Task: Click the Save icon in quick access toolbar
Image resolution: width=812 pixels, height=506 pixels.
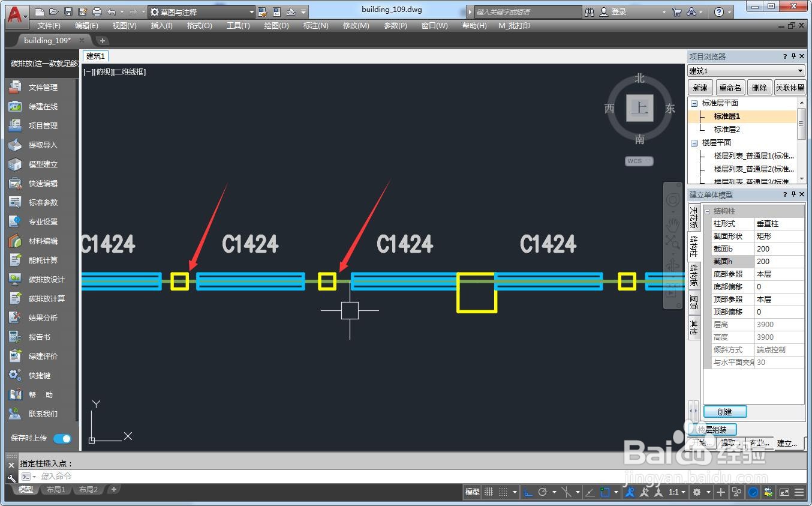Action: [68, 12]
